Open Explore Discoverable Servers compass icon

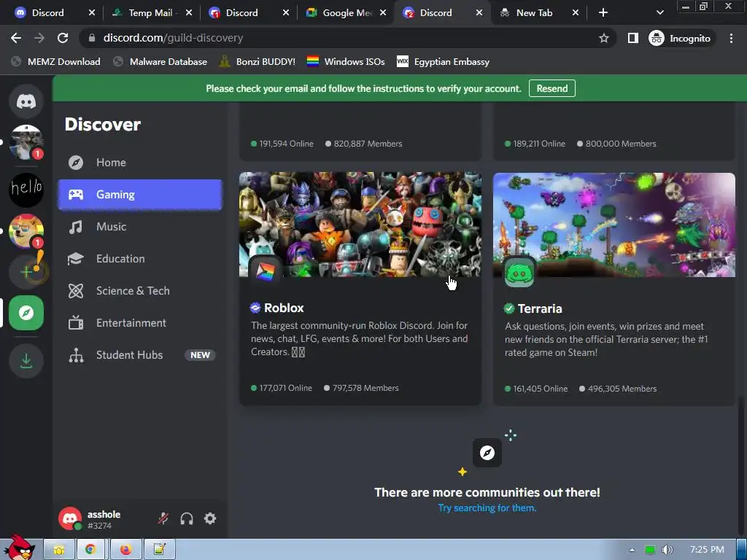(26, 313)
